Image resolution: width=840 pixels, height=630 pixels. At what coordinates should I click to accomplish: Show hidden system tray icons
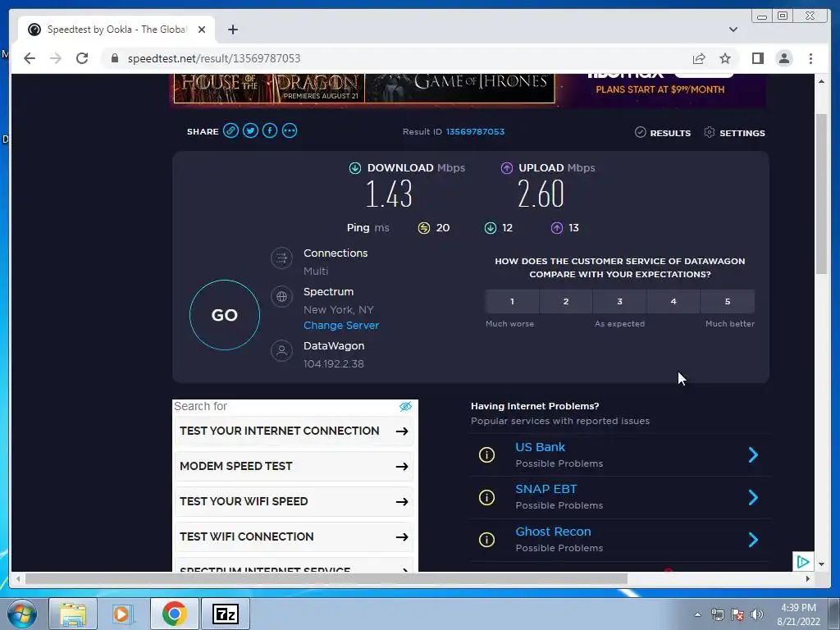coord(697,614)
